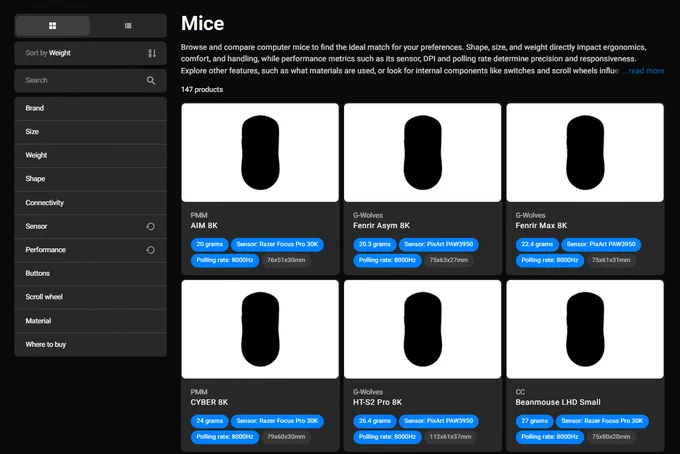Click CYBER 8K Razer sensor tag

[277, 421]
